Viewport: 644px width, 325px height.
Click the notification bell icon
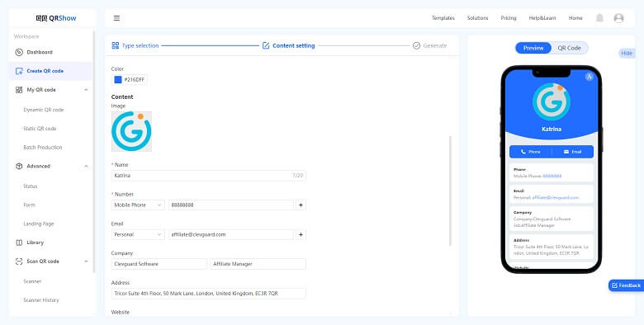coord(599,17)
